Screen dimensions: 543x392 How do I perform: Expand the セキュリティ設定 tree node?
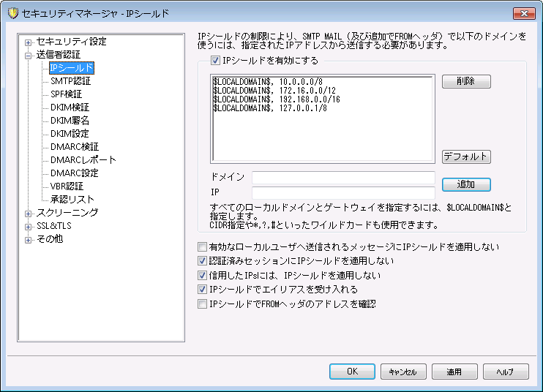(x=29, y=42)
